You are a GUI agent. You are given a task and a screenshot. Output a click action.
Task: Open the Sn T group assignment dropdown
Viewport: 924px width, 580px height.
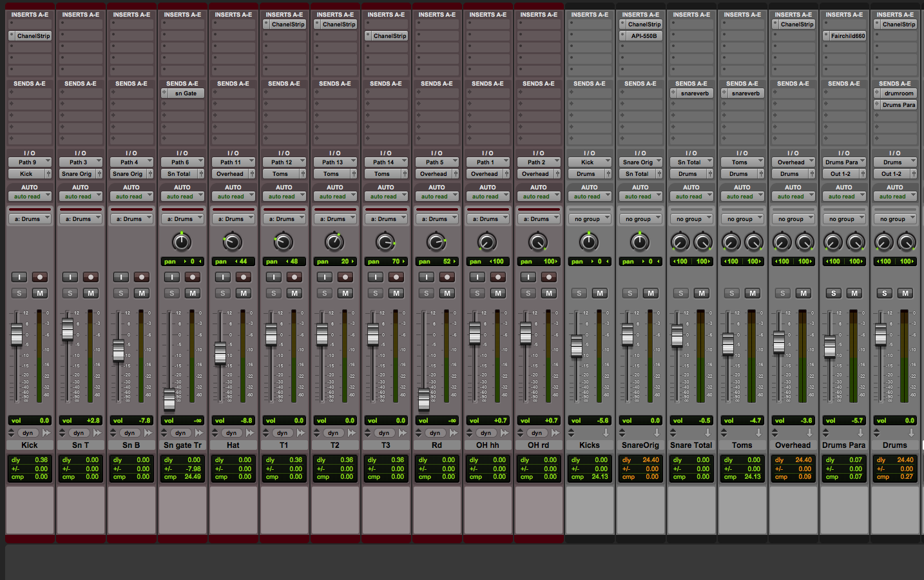[81, 219]
